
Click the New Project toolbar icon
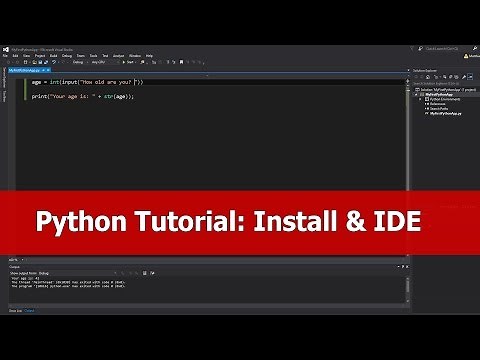(x=26, y=62)
